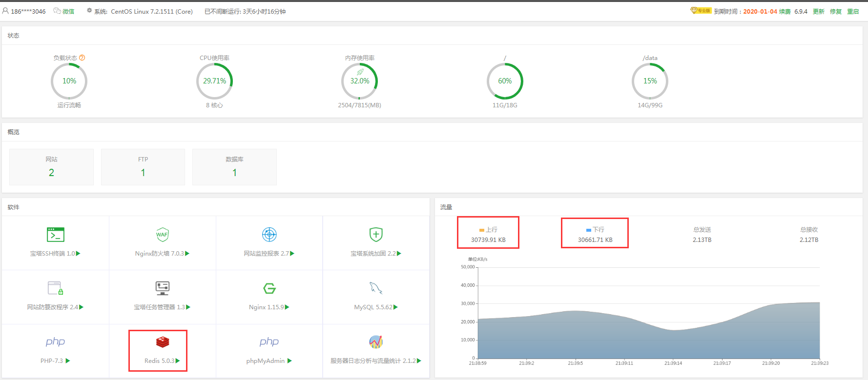The height and width of the screenshot is (380, 868).
Task: Toggle the blue 下行 legend item
Action: (595, 229)
